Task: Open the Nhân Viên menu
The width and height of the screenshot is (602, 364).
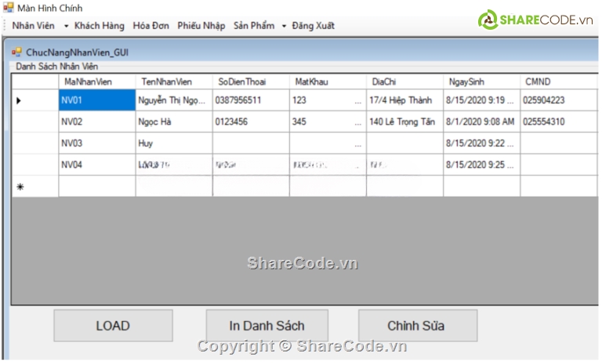Action: (x=34, y=26)
